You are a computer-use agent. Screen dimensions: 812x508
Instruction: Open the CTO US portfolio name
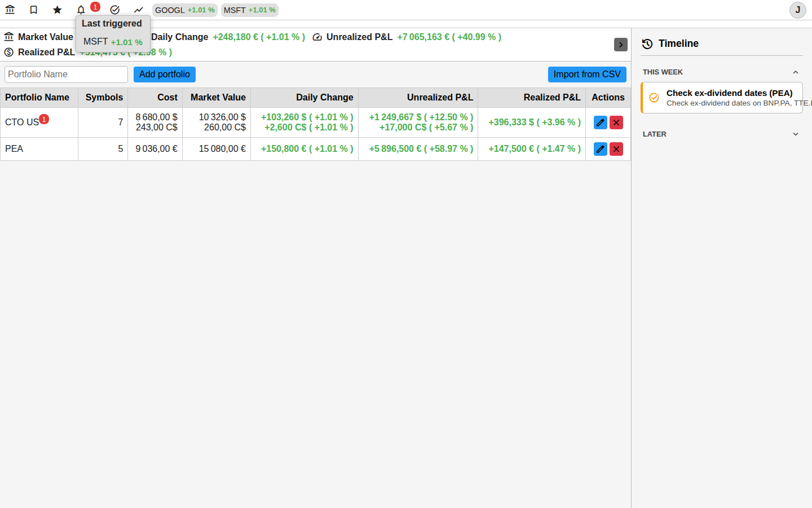pos(22,122)
